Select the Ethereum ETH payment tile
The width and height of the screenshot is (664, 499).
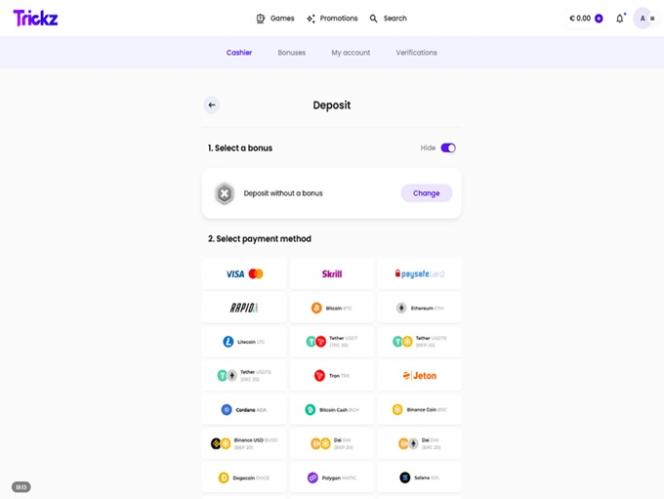click(419, 308)
